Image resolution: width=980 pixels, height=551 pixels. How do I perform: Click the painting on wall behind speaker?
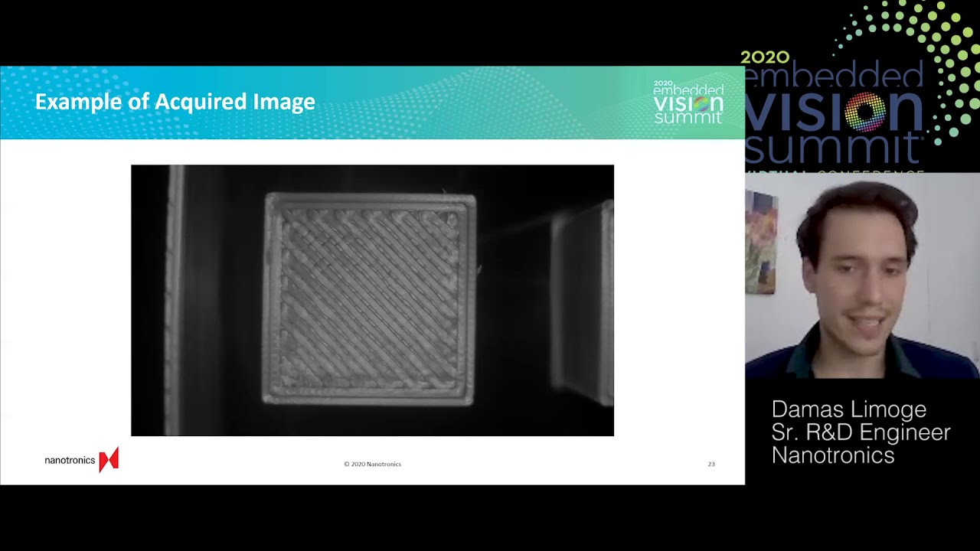[761, 243]
